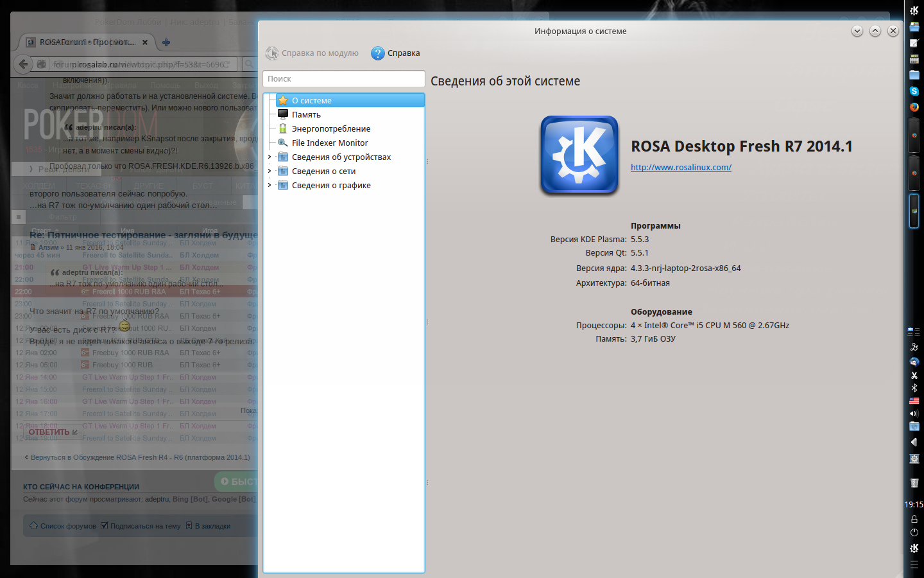Screen dimensions: 924x578
Task: Switch to the highlighted system info task button
Action: pyautogui.click(x=914, y=211)
